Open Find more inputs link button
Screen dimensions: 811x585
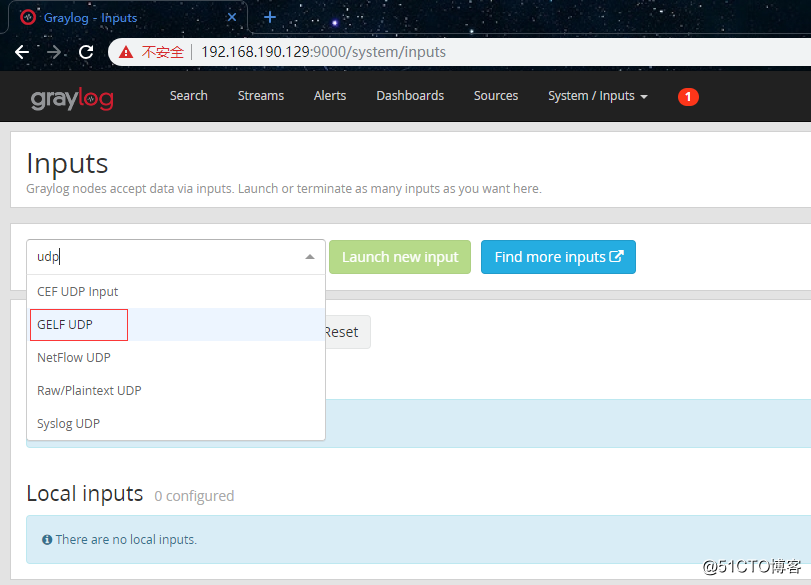point(558,257)
